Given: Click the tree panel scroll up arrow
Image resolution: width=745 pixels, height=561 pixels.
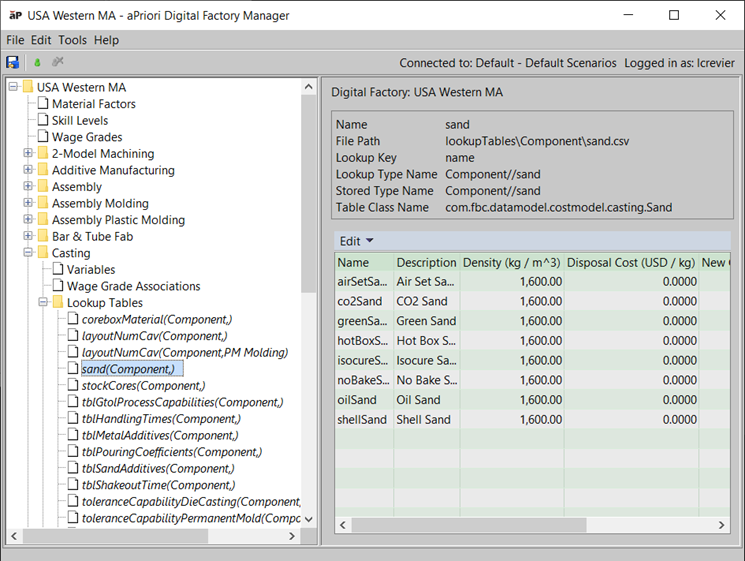Looking at the screenshot, I should pyautogui.click(x=308, y=86).
